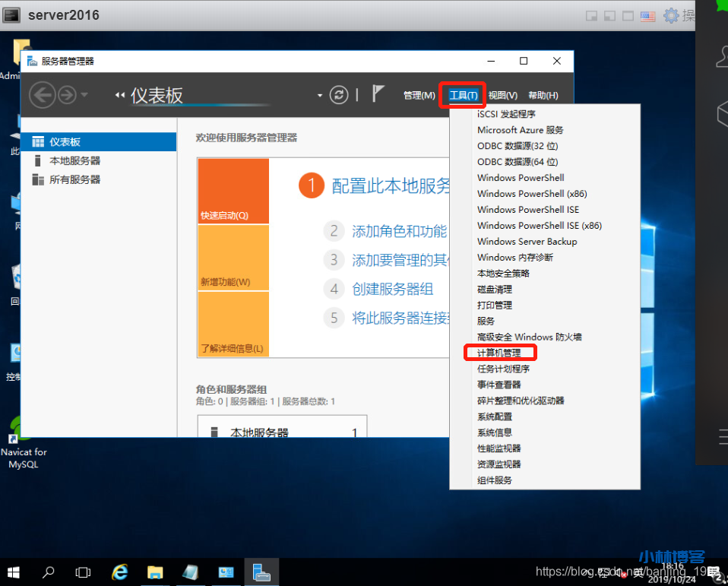The image size is (728, 586).
Task: Click the notifications flag icon
Action: [378, 94]
